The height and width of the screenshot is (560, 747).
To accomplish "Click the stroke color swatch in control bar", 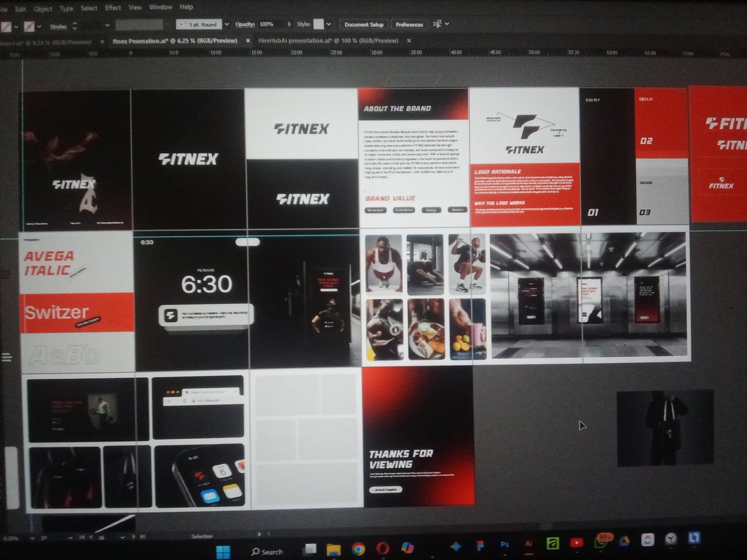I will 28,27.
